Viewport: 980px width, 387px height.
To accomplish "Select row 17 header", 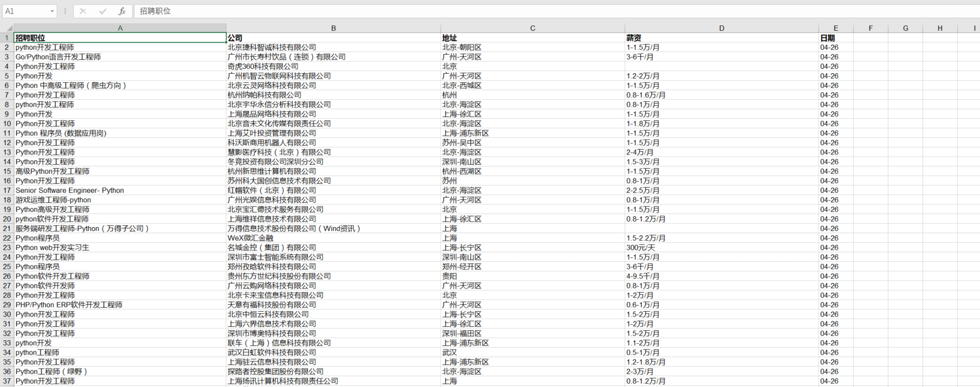I will [x=7, y=190].
